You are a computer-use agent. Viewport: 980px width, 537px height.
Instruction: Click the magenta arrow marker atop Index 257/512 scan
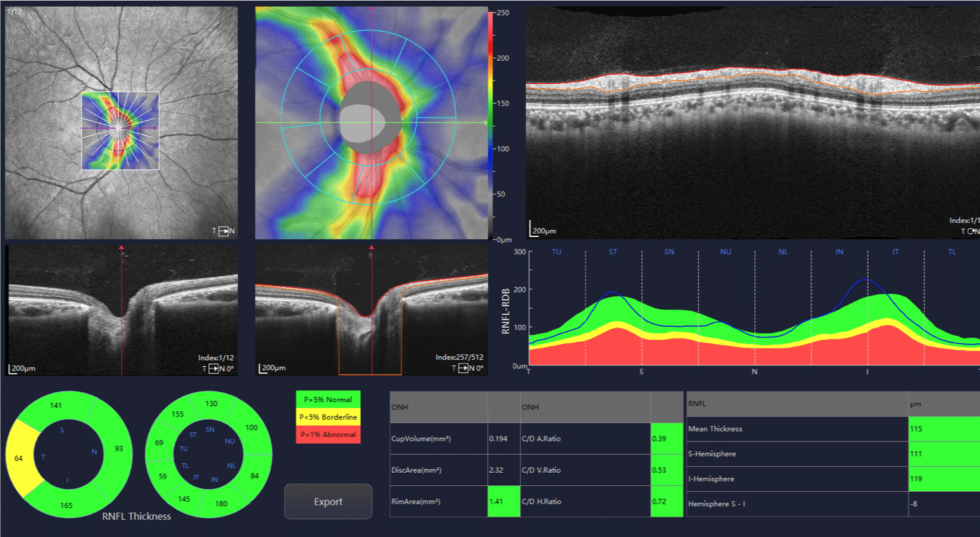pyautogui.click(x=372, y=248)
